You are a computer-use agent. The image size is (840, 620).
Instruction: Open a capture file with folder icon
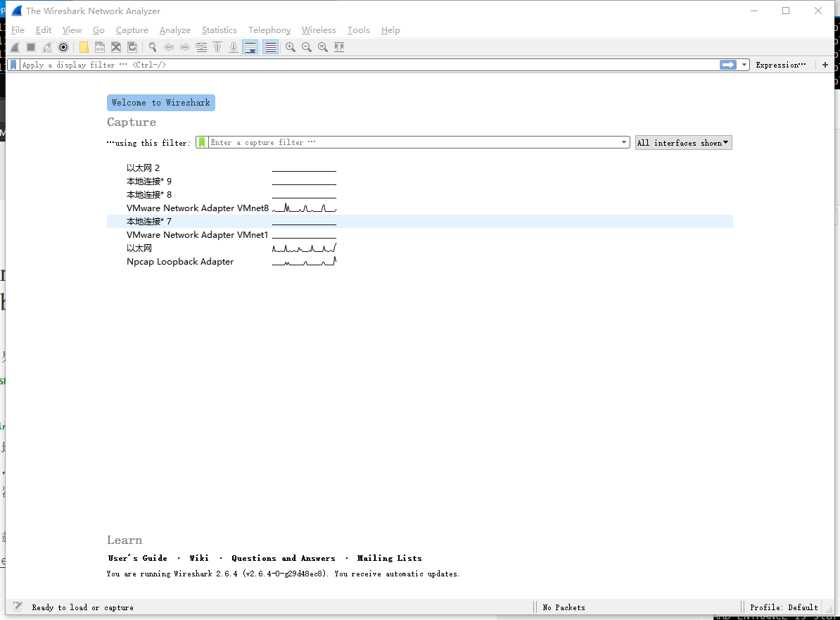tap(84, 47)
